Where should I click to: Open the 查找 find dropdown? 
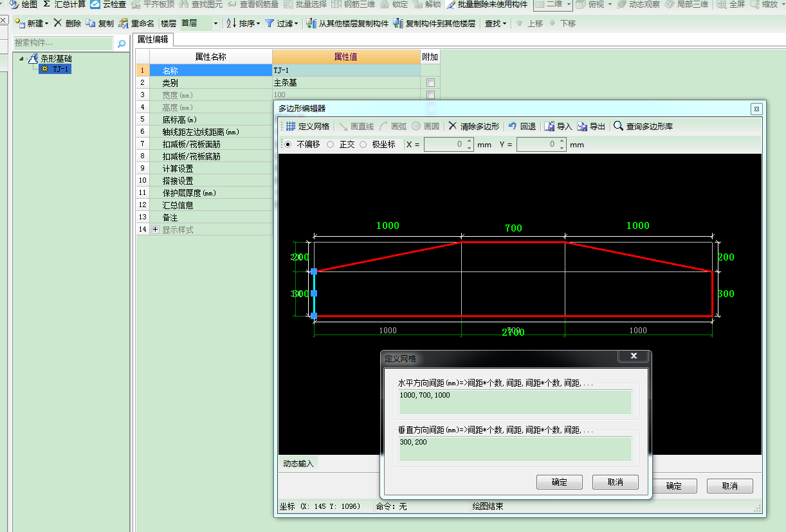click(495, 24)
